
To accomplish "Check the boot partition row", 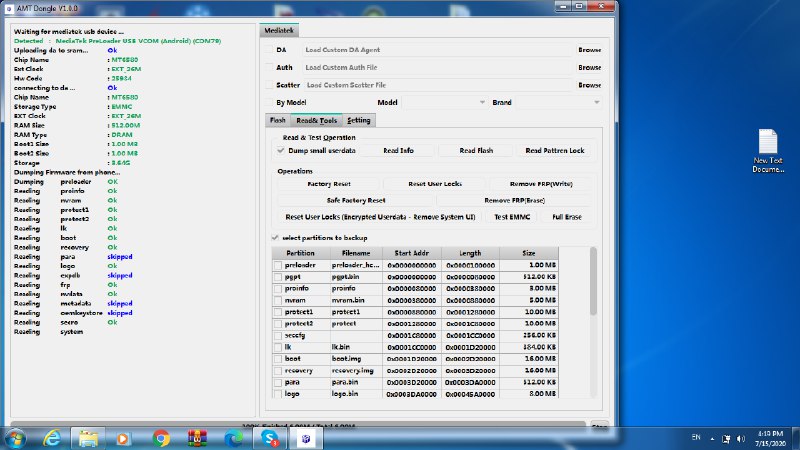I will tap(278, 359).
